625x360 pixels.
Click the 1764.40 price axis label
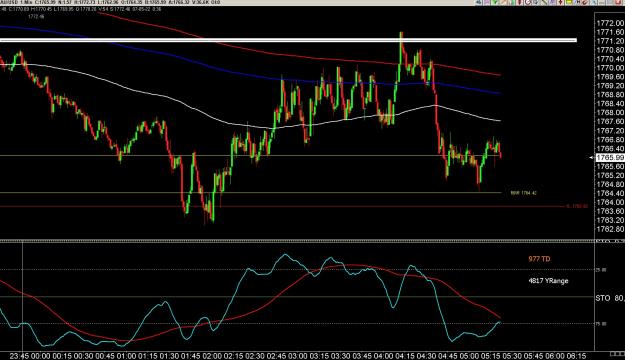click(609, 193)
